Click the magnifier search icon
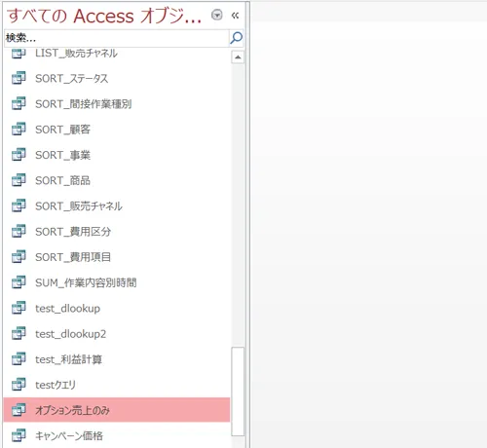 point(236,38)
